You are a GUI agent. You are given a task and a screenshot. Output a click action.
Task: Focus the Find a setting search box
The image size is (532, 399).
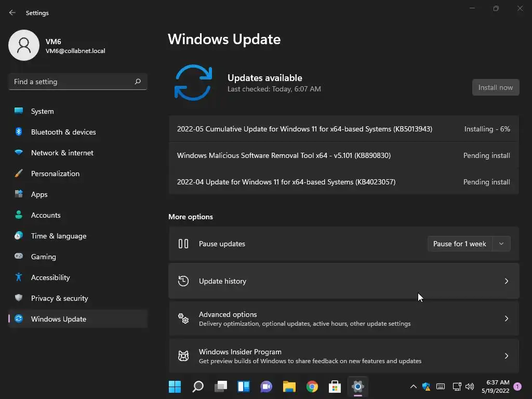point(78,82)
